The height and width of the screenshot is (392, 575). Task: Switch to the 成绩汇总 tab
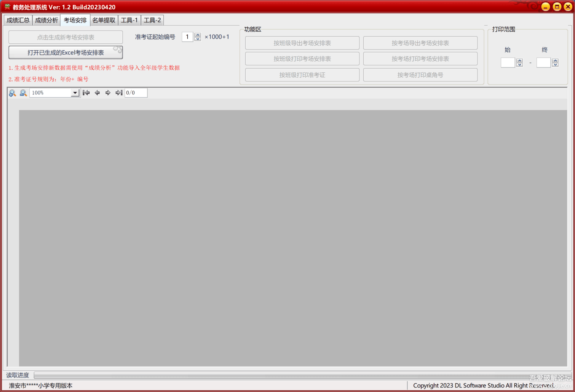(18, 20)
